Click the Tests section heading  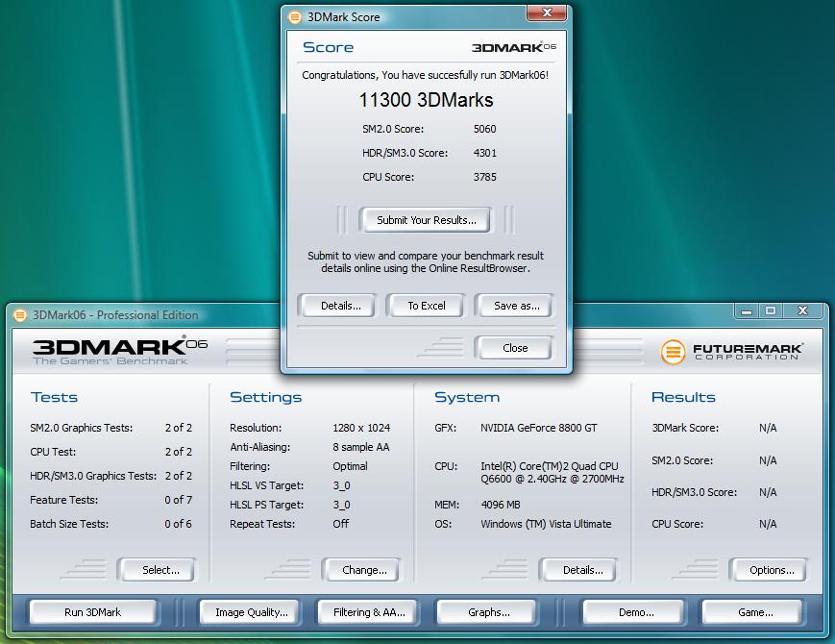pyautogui.click(x=55, y=397)
